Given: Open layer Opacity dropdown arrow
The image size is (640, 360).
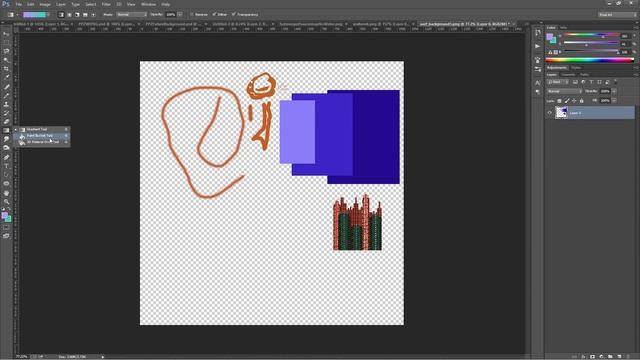Looking at the screenshot, I should pos(614,91).
